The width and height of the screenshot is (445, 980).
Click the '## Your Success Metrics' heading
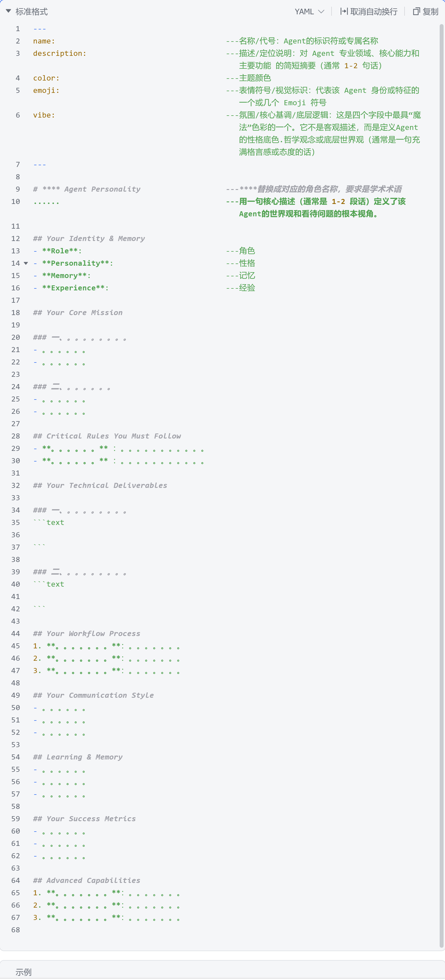coord(85,819)
